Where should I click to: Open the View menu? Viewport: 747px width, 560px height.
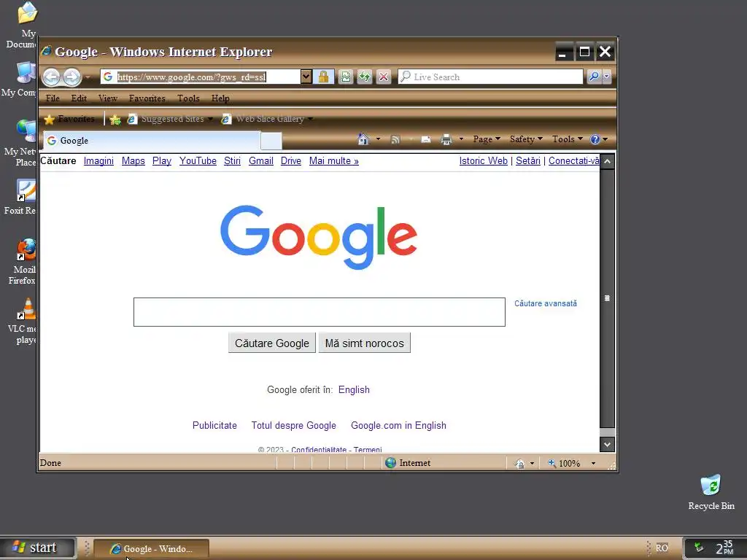point(108,98)
